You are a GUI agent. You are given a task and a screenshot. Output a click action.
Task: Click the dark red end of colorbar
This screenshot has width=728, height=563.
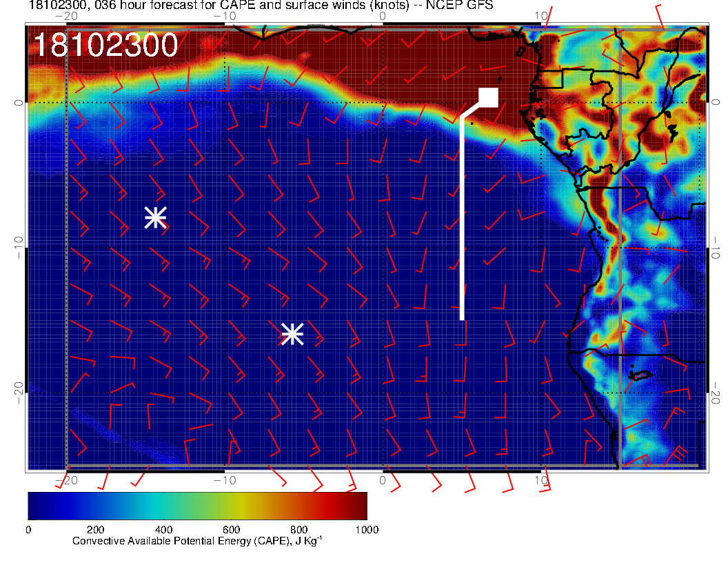[358, 505]
